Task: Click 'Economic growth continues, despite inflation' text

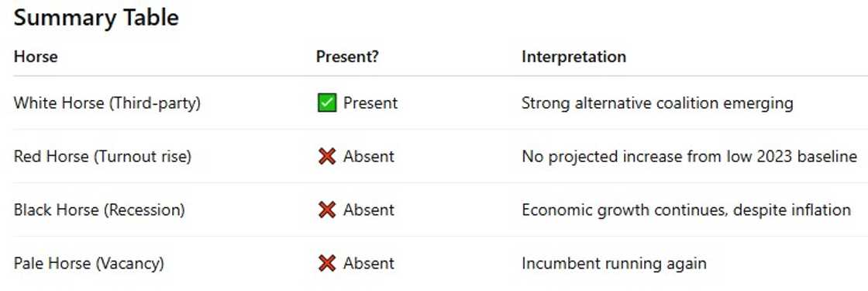Action: pos(686,210)
